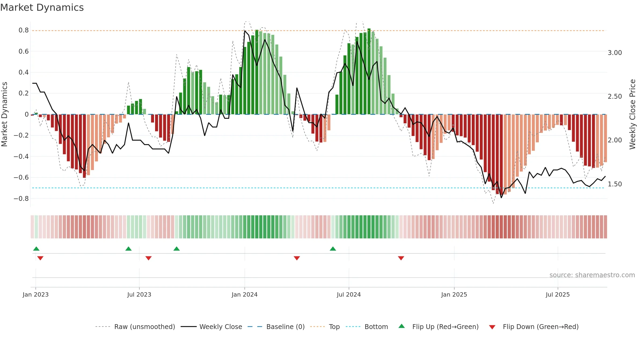Click the Weekly Close Price axis title
The width and height of the screenshot is (644, 362).
[x=632, y=114]
